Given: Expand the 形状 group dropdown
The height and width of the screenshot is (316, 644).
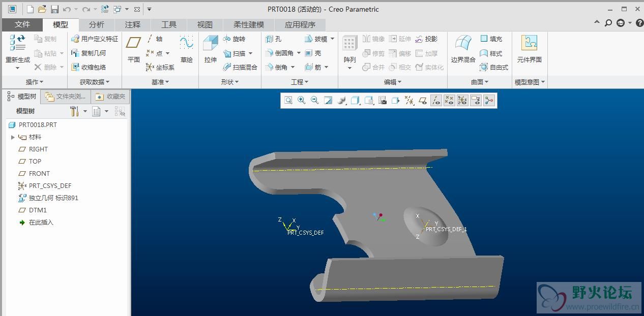Looking at the screenshot, I should tap(230, 82).
